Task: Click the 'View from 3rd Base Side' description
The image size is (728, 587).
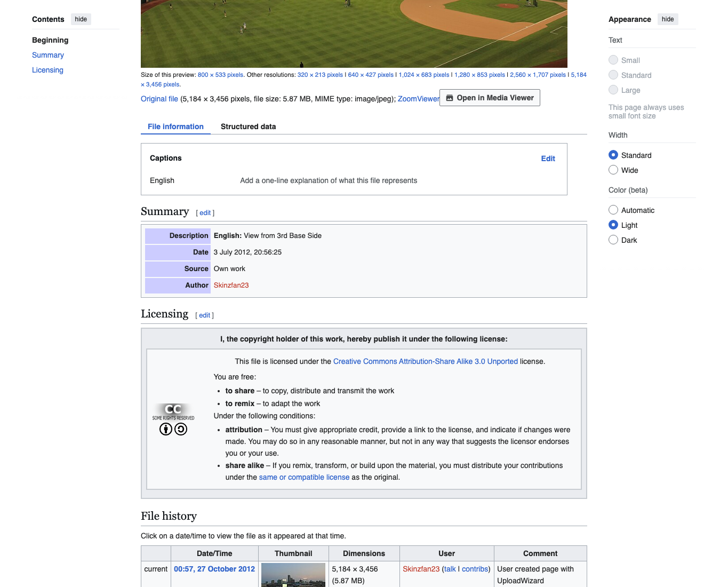Action: tap(283, 235)
